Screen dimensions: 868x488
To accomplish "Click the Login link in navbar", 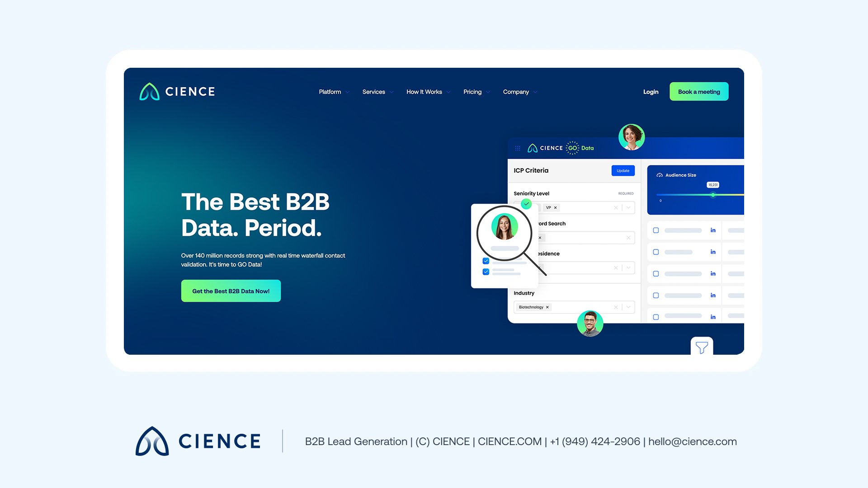I will click(651, 91).
